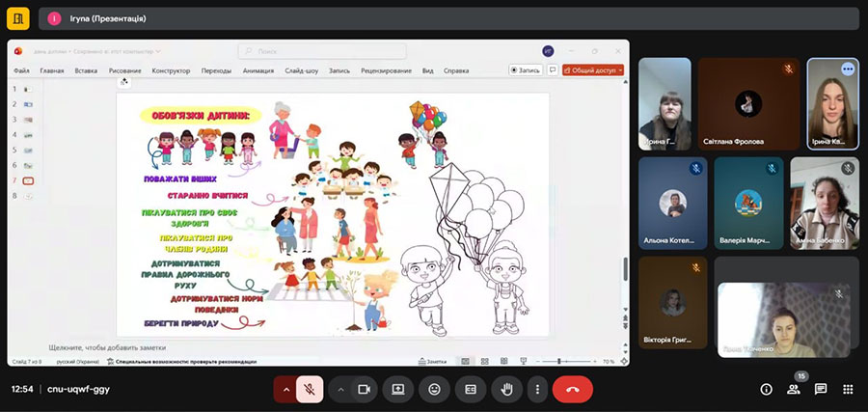868x412 pixels.
Task: Raise hand using the hand icon
Action: tap(506, 389)
